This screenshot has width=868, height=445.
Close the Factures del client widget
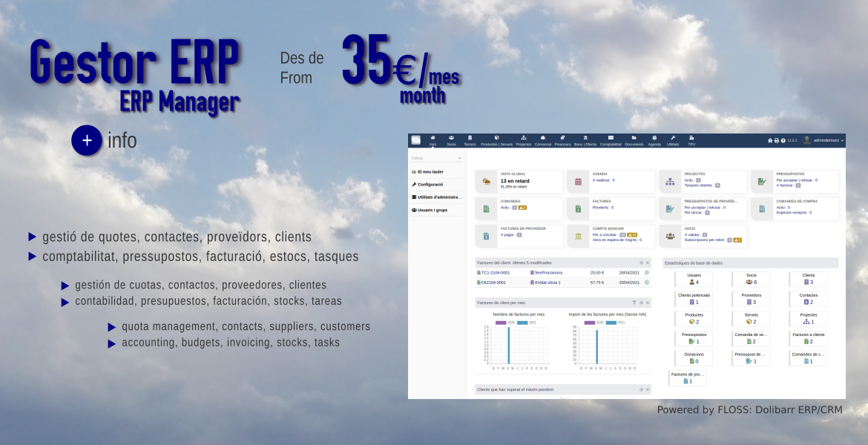pyautogui.click(x=648, y=263)
